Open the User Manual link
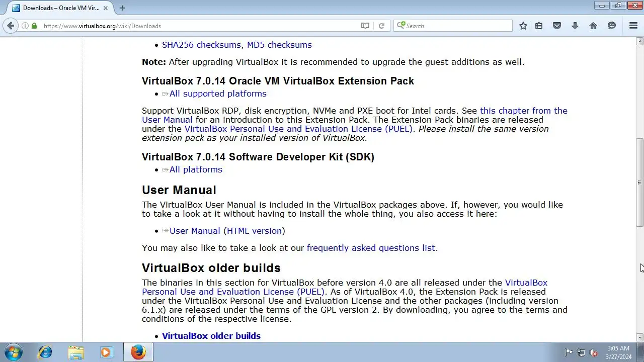Image resolution: width=644 pixels, height=362 pixels. pyautogui.click(x=195, y=231)
